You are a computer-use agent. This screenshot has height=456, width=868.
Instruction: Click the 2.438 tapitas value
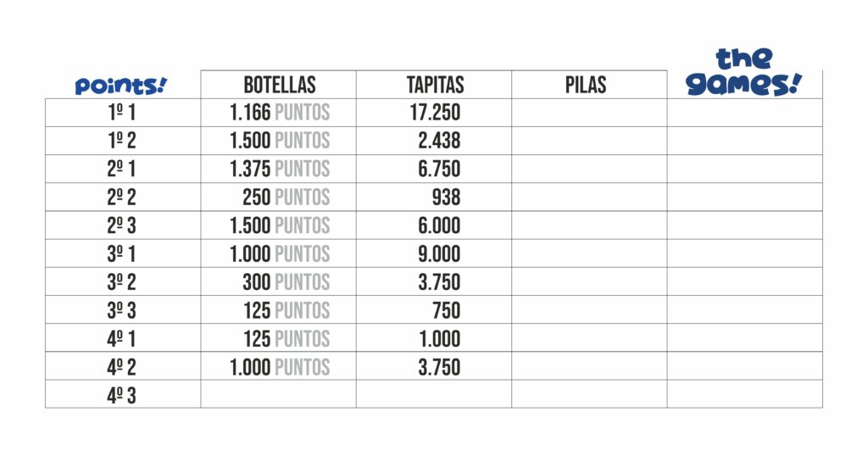pyautogui.click(x=439, y=141)
